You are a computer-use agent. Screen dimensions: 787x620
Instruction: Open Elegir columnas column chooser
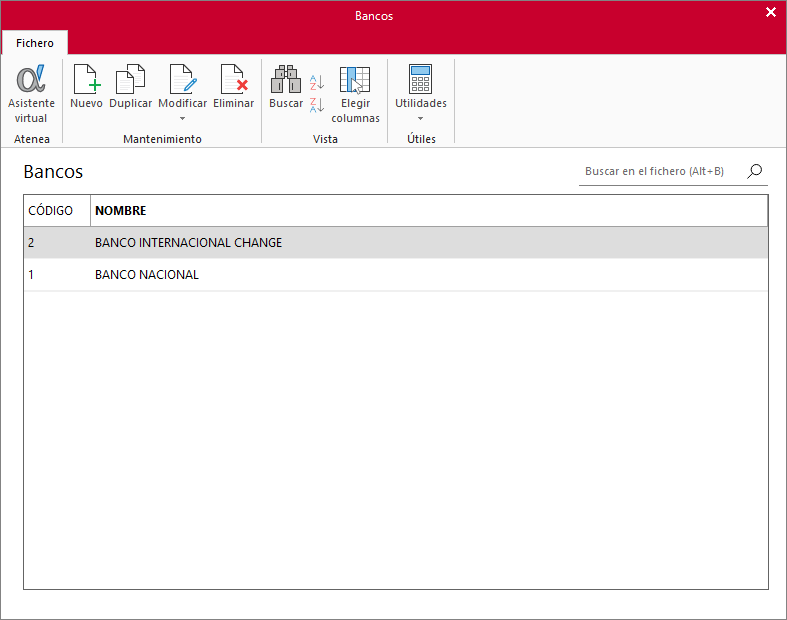355,93
